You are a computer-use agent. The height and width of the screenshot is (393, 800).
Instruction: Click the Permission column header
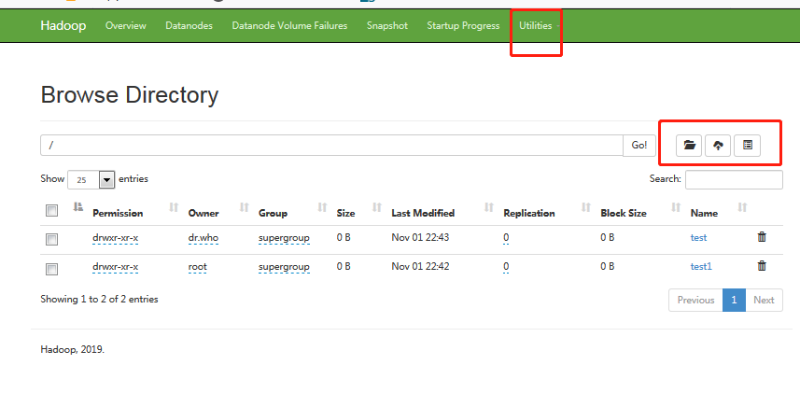pyautogui.click(x=117, y=213)
